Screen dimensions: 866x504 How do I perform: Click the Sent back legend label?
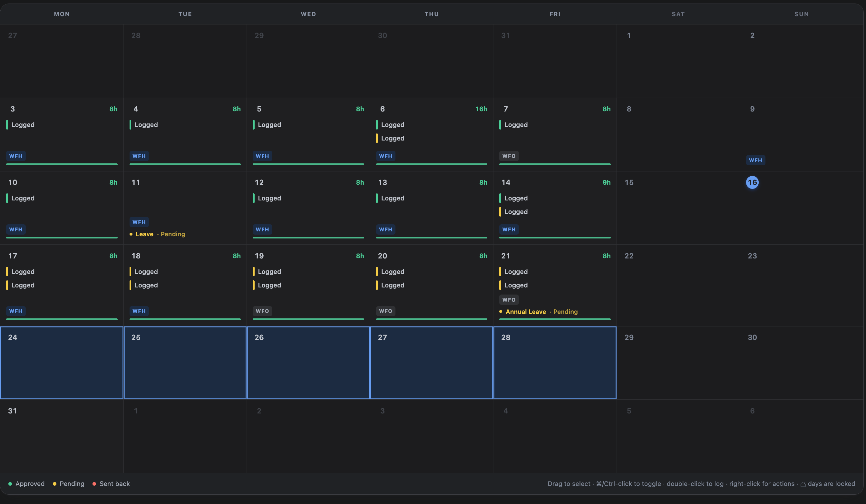tap(114, 484)
